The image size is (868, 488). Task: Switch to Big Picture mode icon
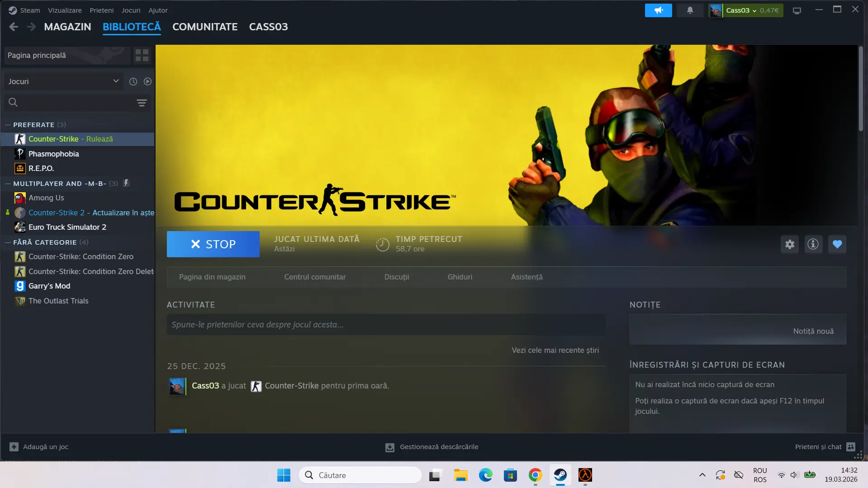(x=797, y=10)
